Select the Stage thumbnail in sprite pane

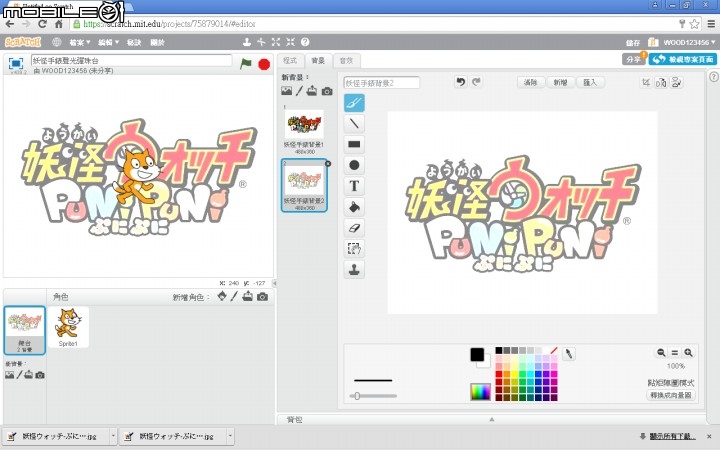(x=25, y=330)
